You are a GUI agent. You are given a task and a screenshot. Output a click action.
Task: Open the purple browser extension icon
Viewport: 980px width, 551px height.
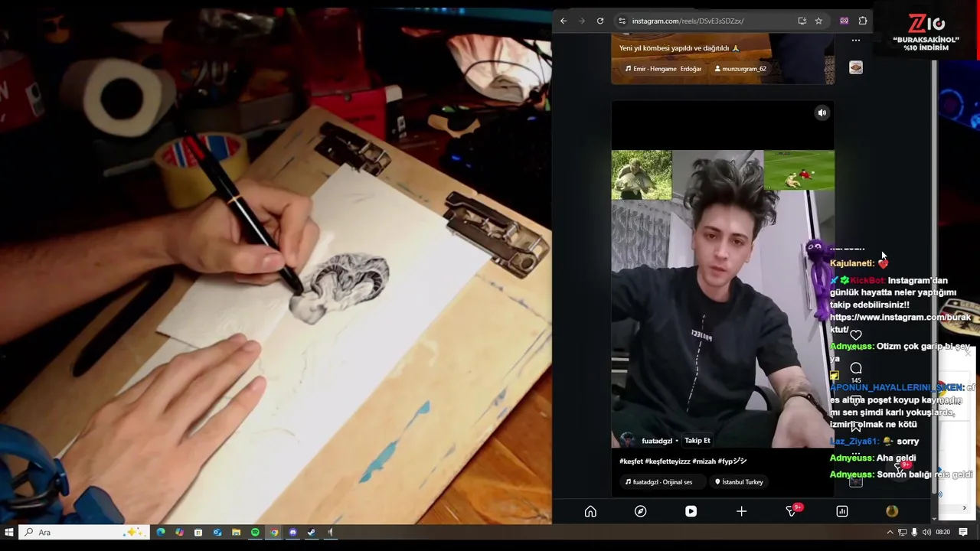[x=844, y=21]
